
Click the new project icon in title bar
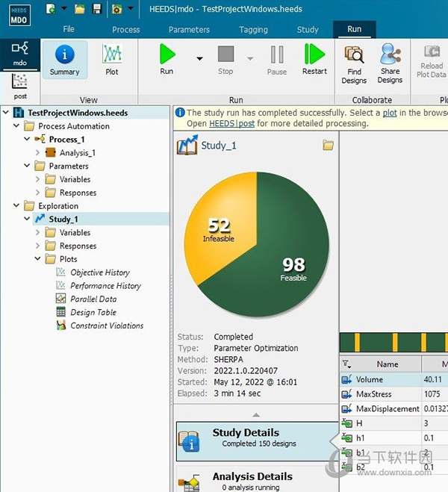tap(50, 9)
